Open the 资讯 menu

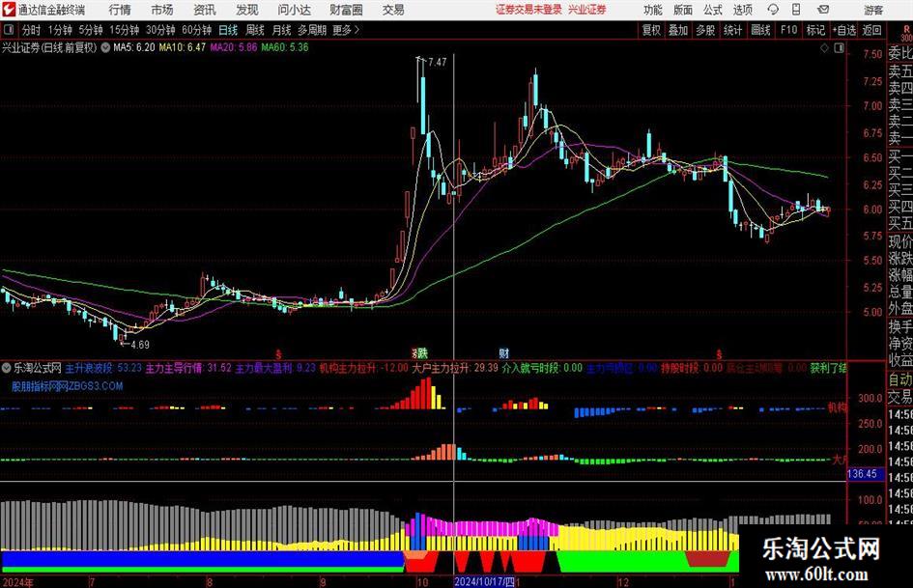click(205, 10)
